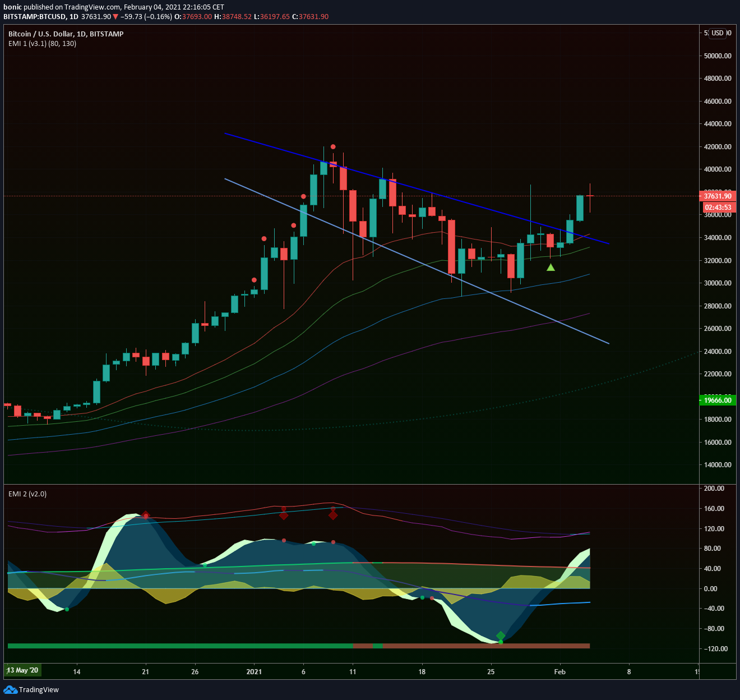Click the BITSTAMP:BTCUSD, 1D symbol text
740x700 pixels.
coord(41,17)
